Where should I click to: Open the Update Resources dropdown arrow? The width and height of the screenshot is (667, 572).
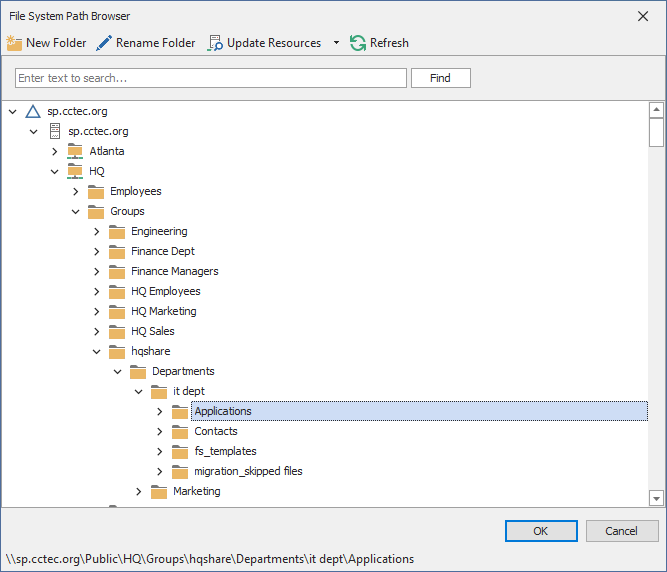(336, 43)
